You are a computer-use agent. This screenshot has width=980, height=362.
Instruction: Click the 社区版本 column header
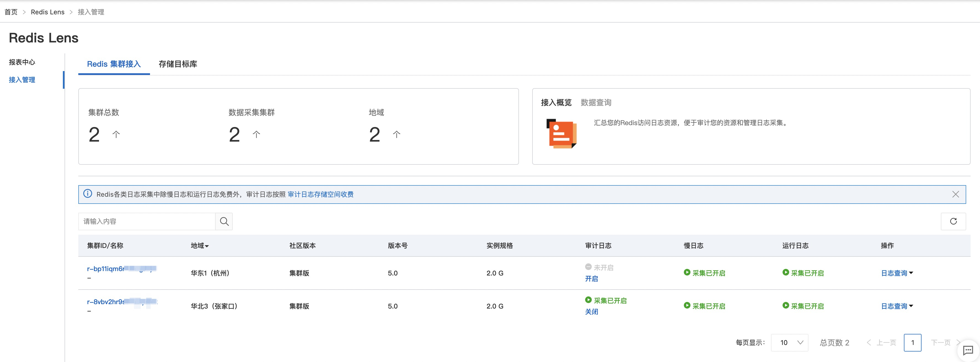coord(302,246)
